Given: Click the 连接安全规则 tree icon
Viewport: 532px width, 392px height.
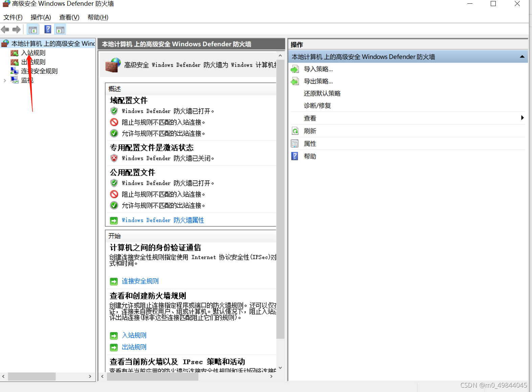Looking at the screenshot, I should tap(14, 71).
